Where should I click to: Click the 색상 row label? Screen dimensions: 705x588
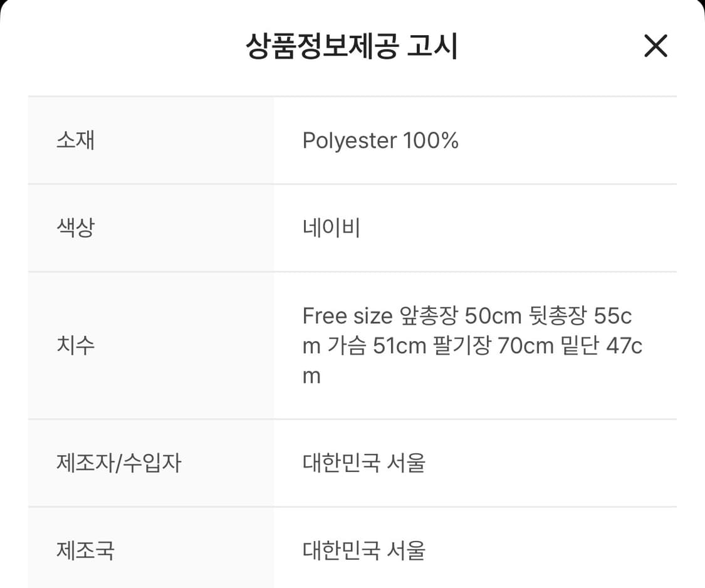pos(75,228)
